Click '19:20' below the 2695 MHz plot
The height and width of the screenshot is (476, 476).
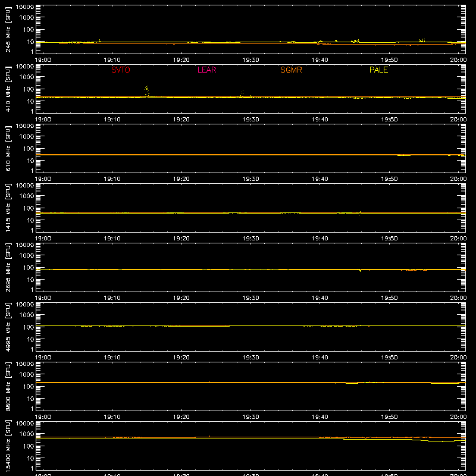click(181, 298)
